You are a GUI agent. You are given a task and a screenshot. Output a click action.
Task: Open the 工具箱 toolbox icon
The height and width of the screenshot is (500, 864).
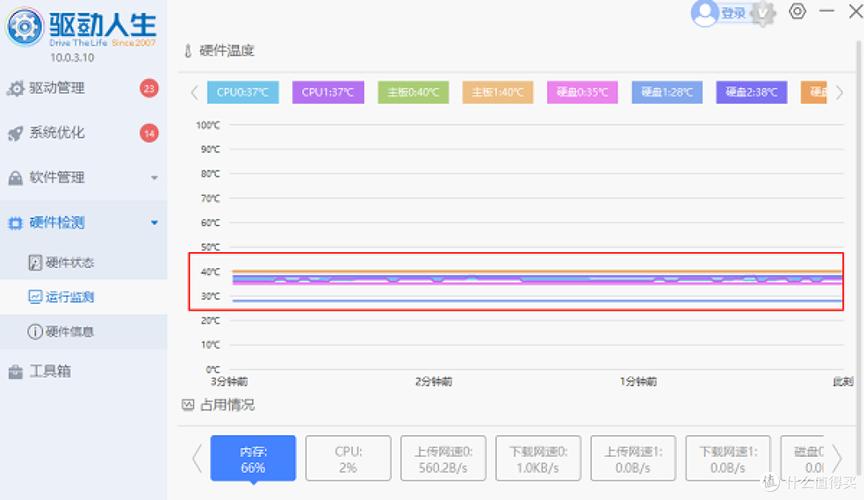tap(15, 372)
